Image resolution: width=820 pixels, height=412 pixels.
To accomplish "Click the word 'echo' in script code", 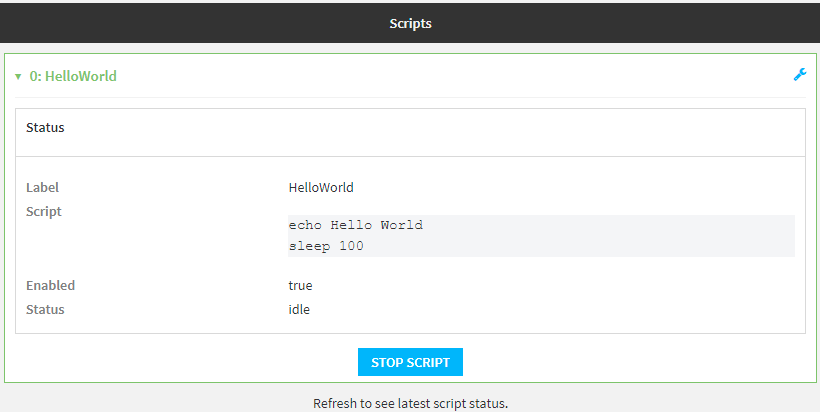I will coord(305,225).
